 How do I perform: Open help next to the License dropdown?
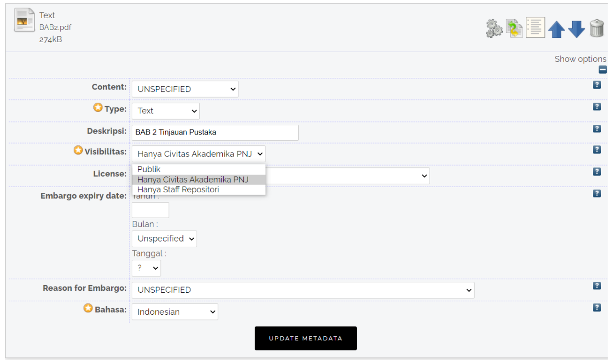click(x=597, y=171)
